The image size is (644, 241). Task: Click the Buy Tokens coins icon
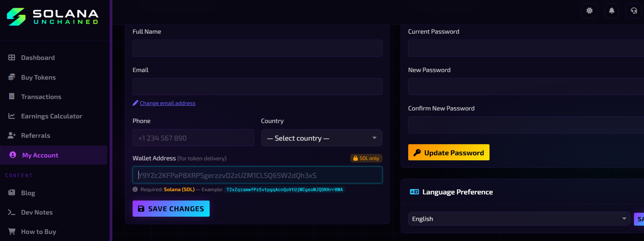point(12,77)
